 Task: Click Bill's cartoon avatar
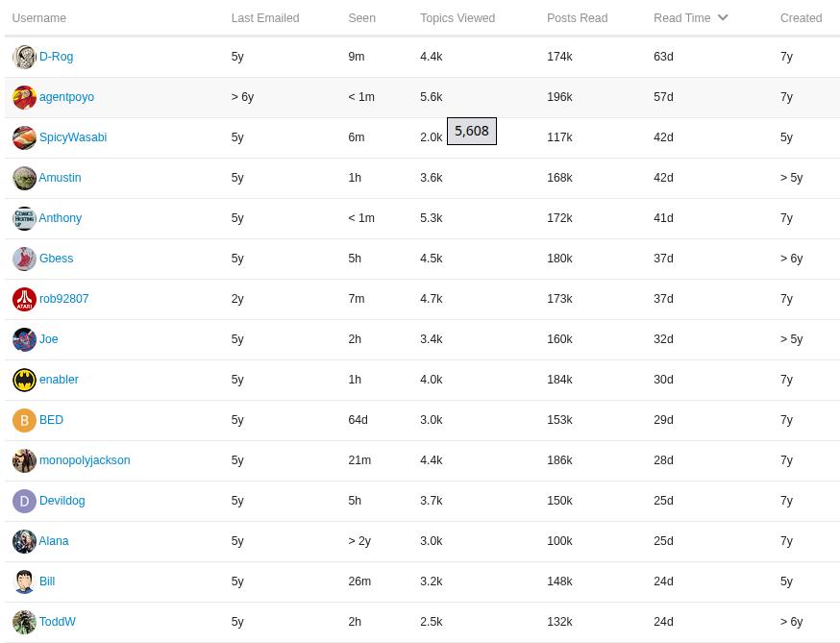pyautogui.click(x=24, y=582)
